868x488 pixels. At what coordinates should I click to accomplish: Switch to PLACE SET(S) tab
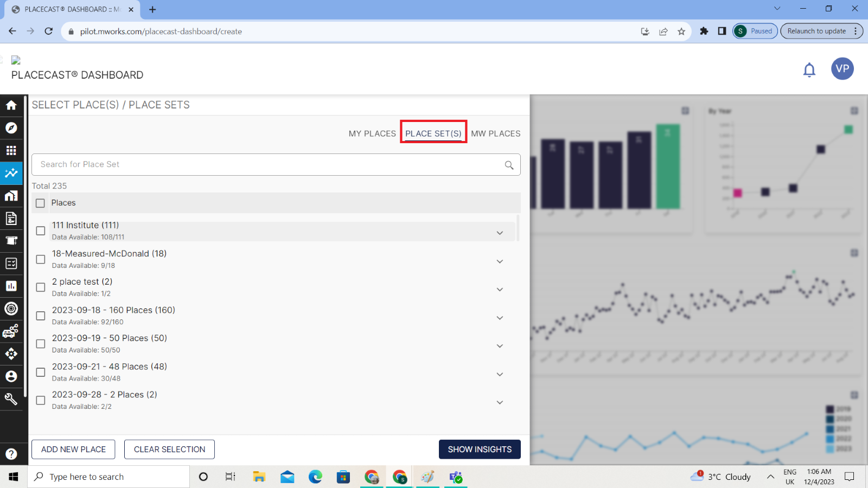click(433, 133)
